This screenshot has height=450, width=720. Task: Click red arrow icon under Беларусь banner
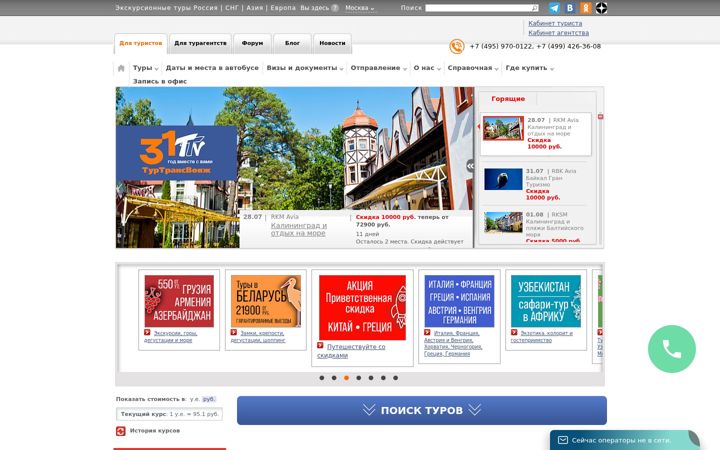[234, 332]
